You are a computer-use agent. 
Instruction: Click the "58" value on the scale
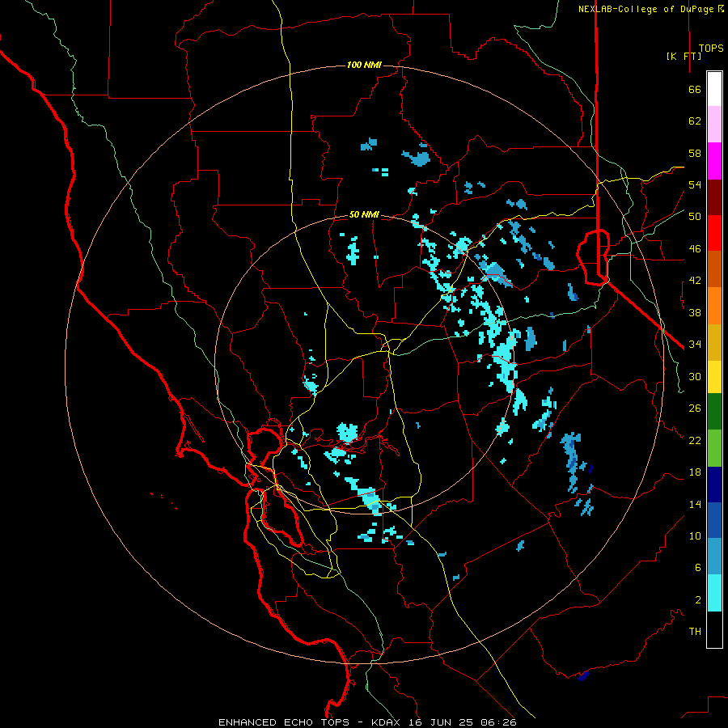click(695, 153)
